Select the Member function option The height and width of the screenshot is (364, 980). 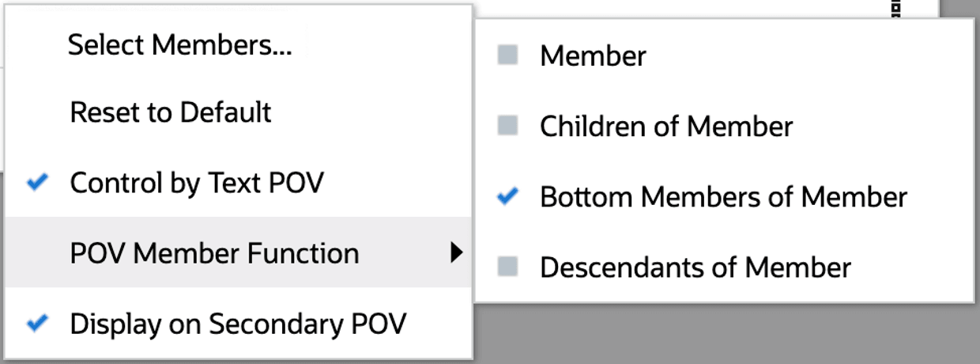coord(593,56)
